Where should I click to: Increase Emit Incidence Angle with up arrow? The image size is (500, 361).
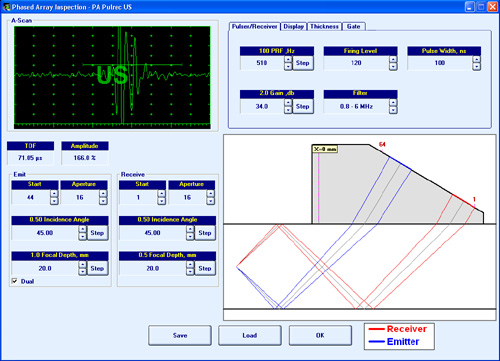click(83, 229)
